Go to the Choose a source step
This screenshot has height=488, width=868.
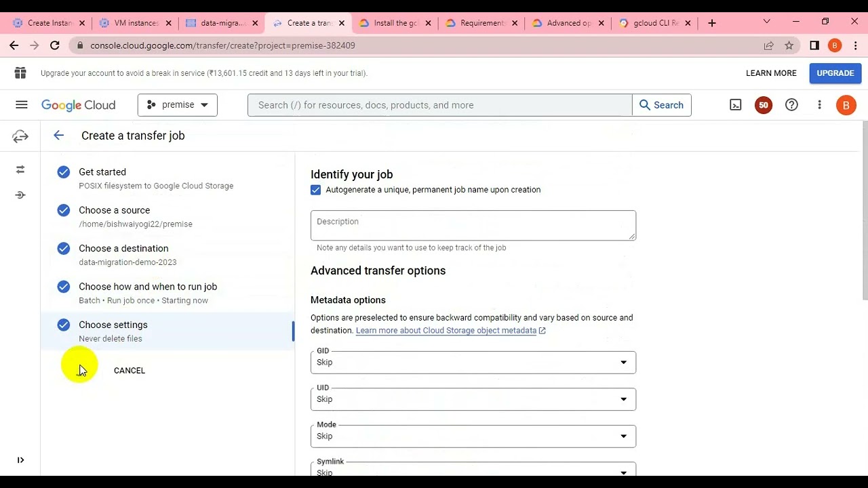[114, 211]
